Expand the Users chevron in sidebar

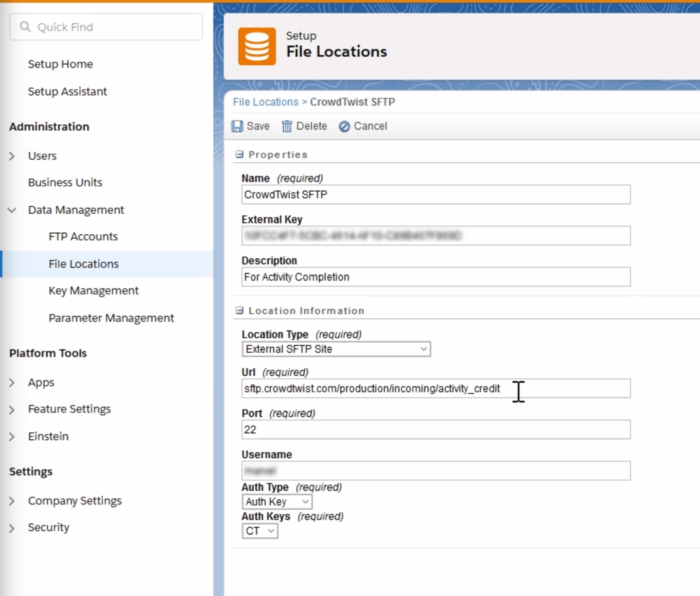pos(12,156)
